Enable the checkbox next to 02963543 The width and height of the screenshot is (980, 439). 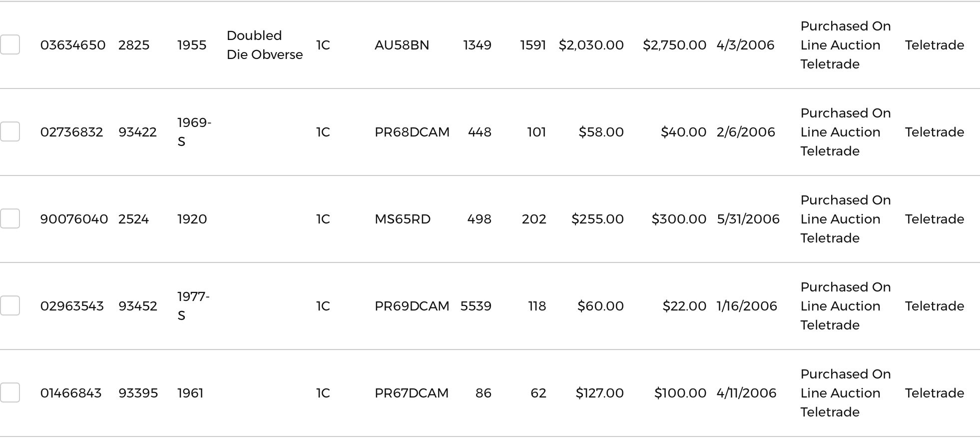10,306
